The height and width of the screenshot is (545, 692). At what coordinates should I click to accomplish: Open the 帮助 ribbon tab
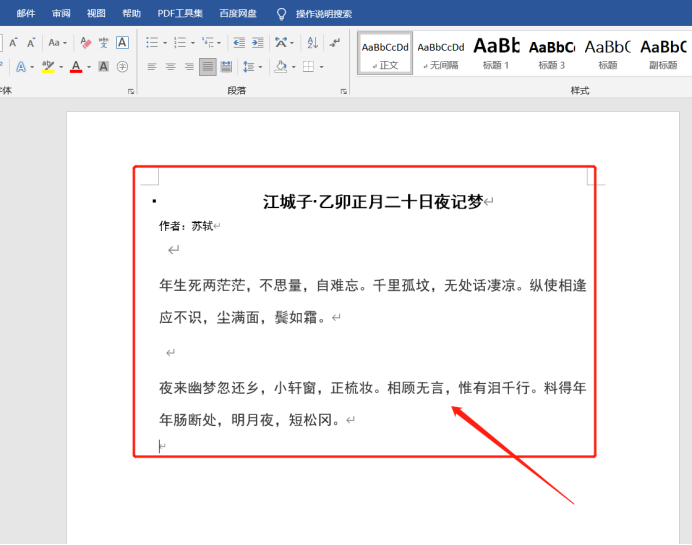pyautogui.click(x=132, y=14)
